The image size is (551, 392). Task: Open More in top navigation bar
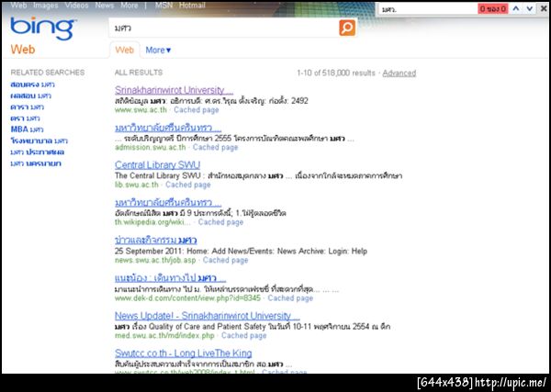(129, 6)
